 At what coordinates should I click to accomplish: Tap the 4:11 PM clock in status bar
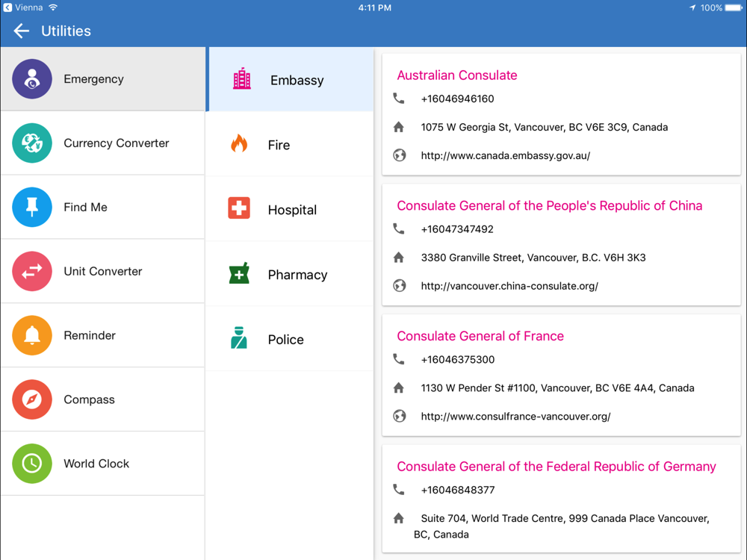[374, 7]
